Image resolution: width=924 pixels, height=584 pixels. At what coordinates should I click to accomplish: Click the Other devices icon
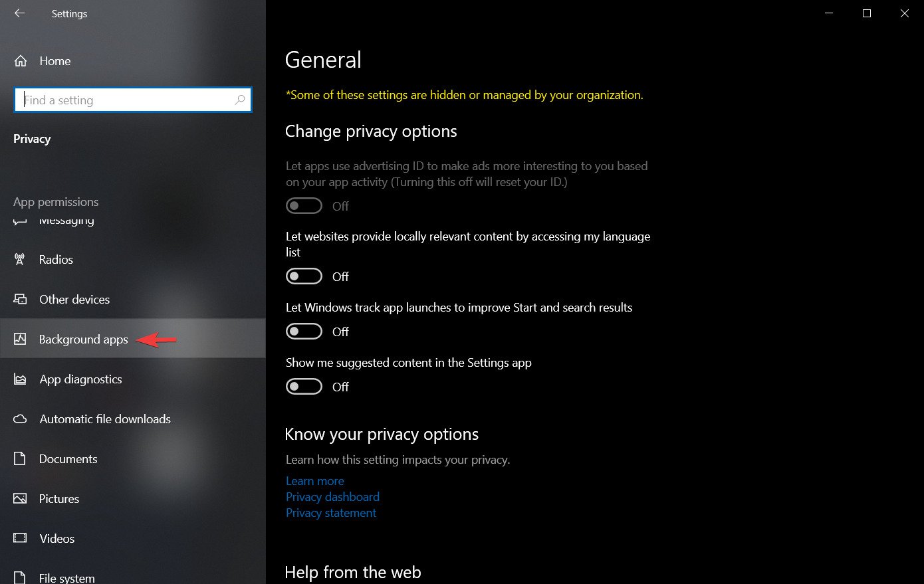pyautogui.click(x=20, y=300)
